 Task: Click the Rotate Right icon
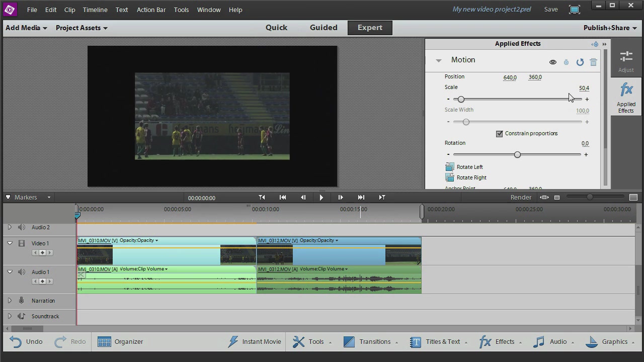[450, 177]
